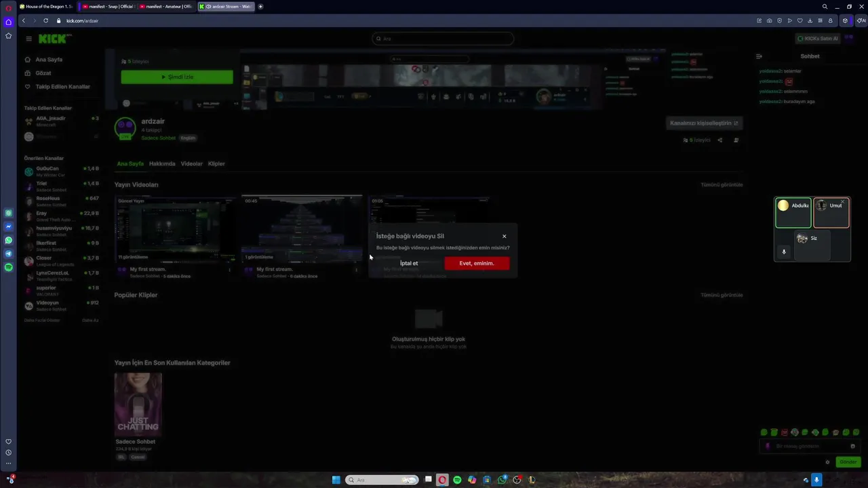Open WhatsApp from the taskbar
Screen dimensions: 868x488
(x=502, y=480)
